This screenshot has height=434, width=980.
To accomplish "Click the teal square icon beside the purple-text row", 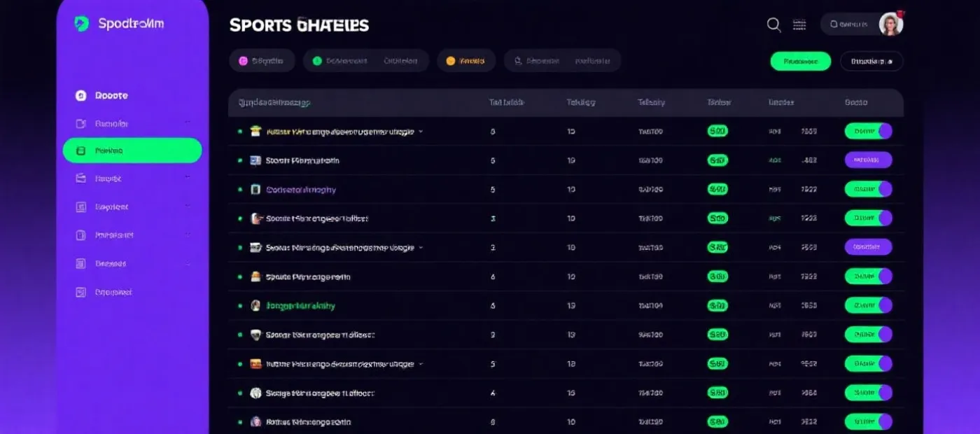I will coord(255,190).
